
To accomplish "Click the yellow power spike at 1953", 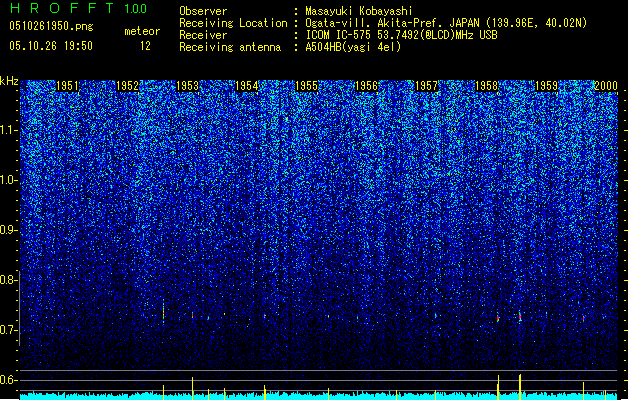I will 193,388.
